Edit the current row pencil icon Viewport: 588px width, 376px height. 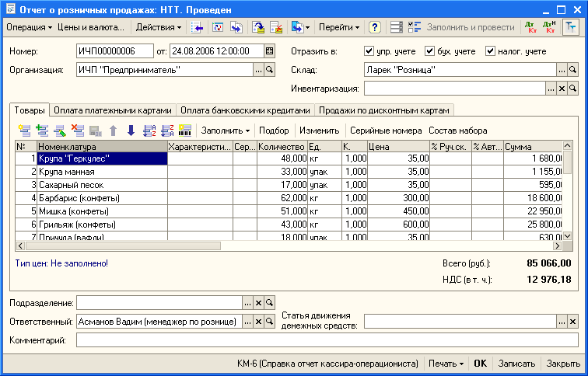pyautogui.click(x=60, y=131)
